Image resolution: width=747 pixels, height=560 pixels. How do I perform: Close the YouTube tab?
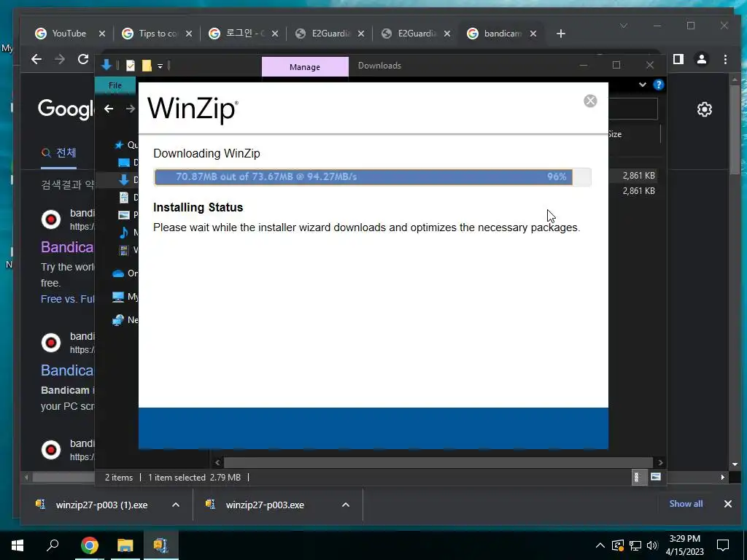click(102, 34)
